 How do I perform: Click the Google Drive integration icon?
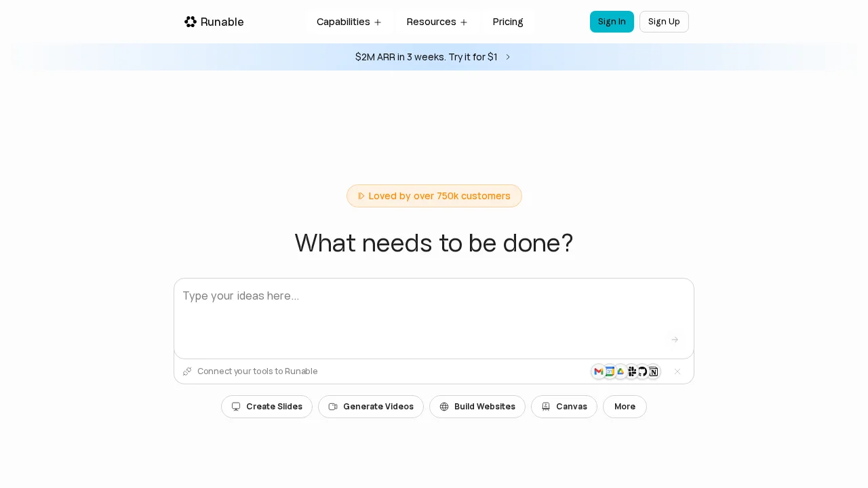[620, 371]
